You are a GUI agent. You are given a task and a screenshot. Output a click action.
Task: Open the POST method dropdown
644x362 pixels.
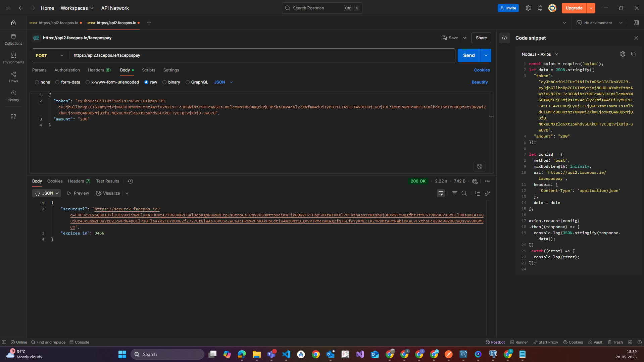pyautogui.click(x=50, y=55)
